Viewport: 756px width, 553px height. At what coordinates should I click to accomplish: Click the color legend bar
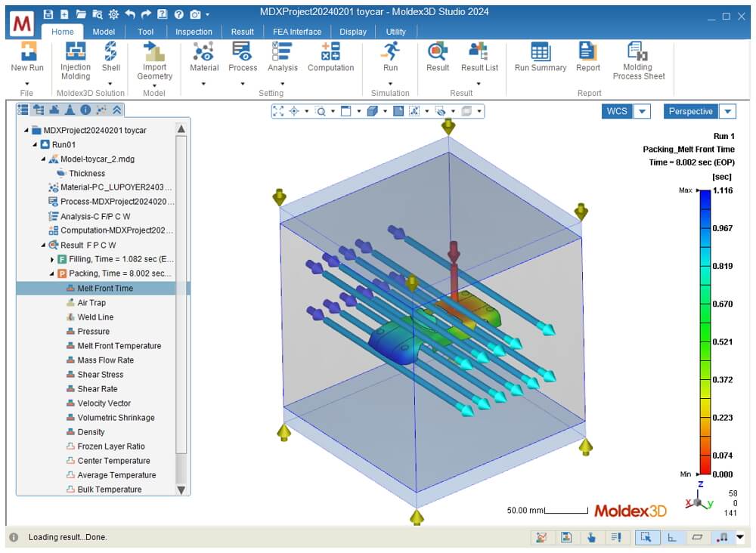point(705,332)
